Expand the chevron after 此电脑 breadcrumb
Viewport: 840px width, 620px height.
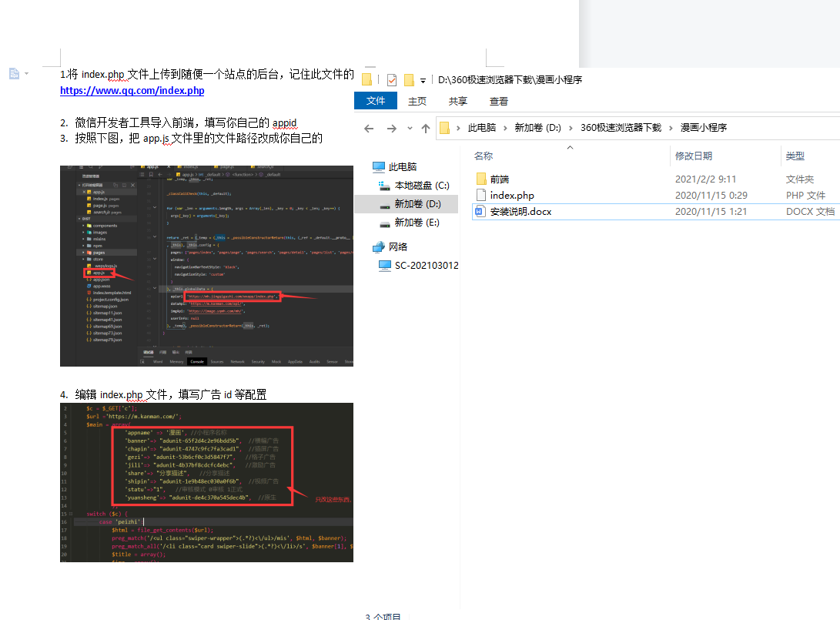click(505, 128)
